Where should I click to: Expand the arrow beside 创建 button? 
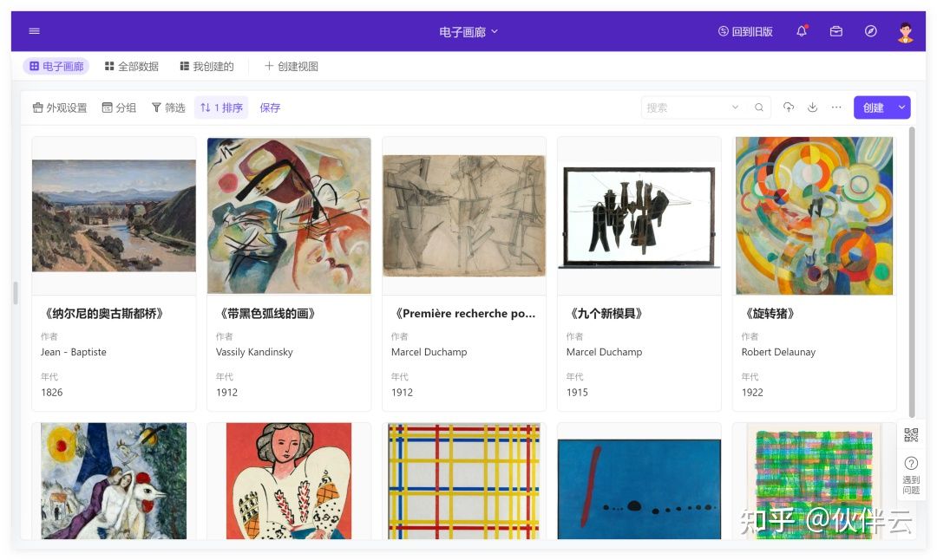coord(901,107)
